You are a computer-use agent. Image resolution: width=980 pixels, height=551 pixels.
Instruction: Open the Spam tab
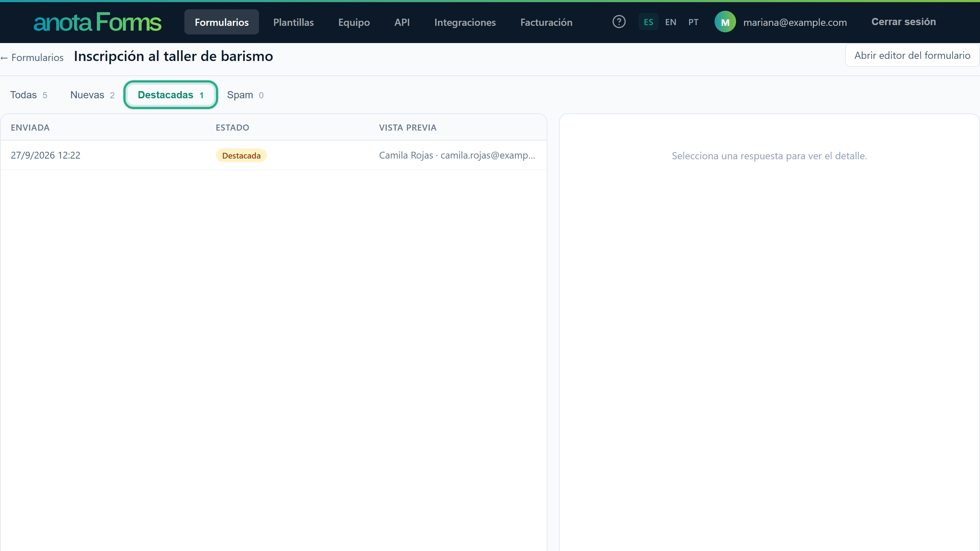point(245,95)
